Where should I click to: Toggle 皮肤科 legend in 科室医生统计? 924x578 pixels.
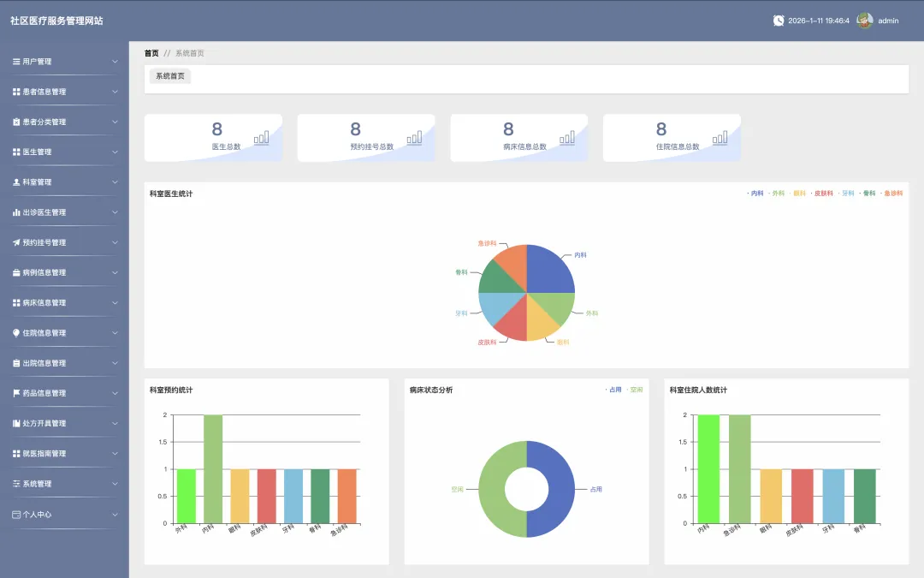822,194
